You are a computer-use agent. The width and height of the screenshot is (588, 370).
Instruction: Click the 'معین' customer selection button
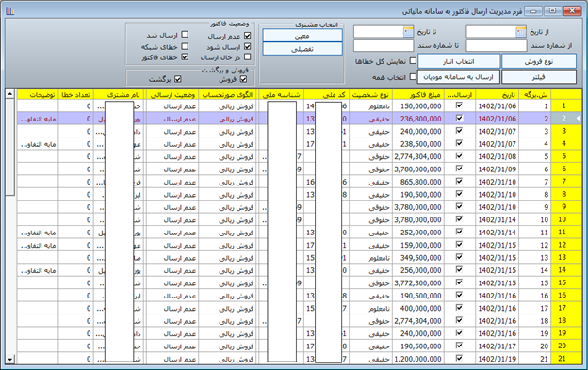(302, 36)
